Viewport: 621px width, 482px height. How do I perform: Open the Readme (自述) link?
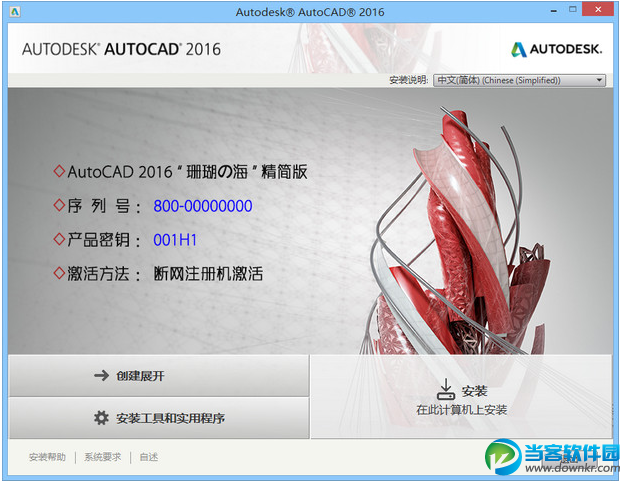click(x=149, y=457)
